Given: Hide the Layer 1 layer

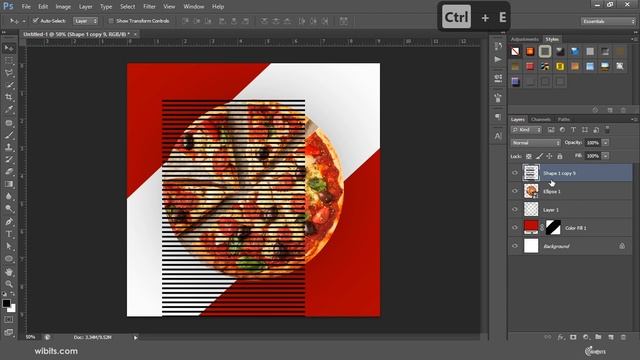Looking at the screenshot, I should [515, 209].
